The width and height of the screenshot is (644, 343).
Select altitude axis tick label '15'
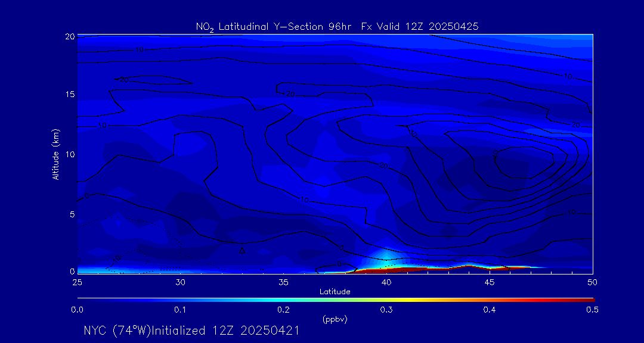[70, 94]
